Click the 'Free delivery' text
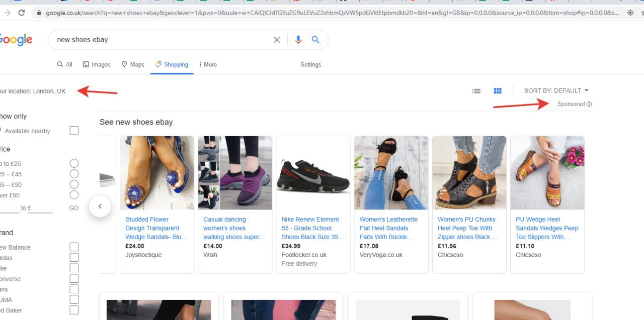This screenshot has height=320, width=644. pyautogui.click(x=299, y=264)
